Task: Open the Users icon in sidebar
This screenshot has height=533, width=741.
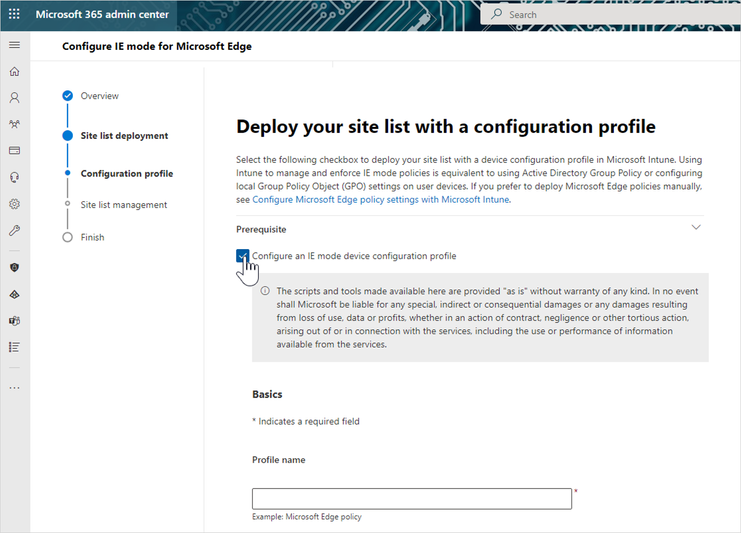Action: pyautogui.click(x=15, y=98)
